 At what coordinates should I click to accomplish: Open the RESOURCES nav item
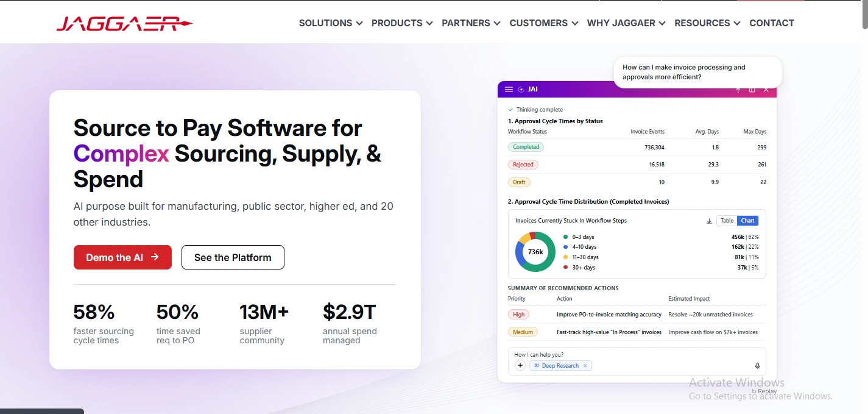[x=702, y=23]
